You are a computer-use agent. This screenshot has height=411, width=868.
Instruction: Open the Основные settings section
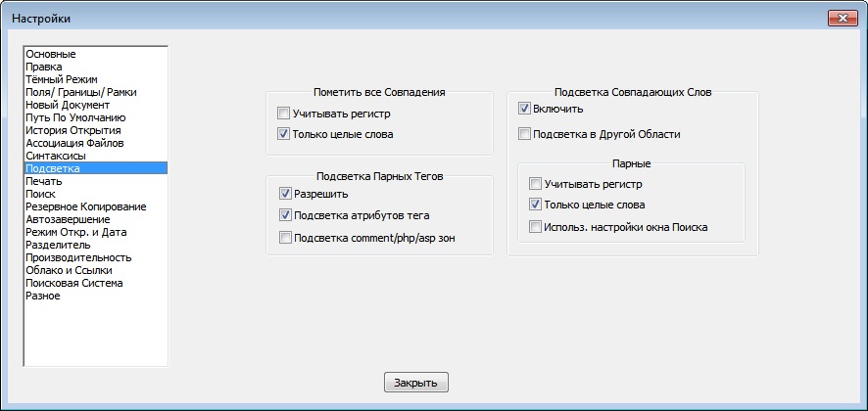tap(51, 54)
